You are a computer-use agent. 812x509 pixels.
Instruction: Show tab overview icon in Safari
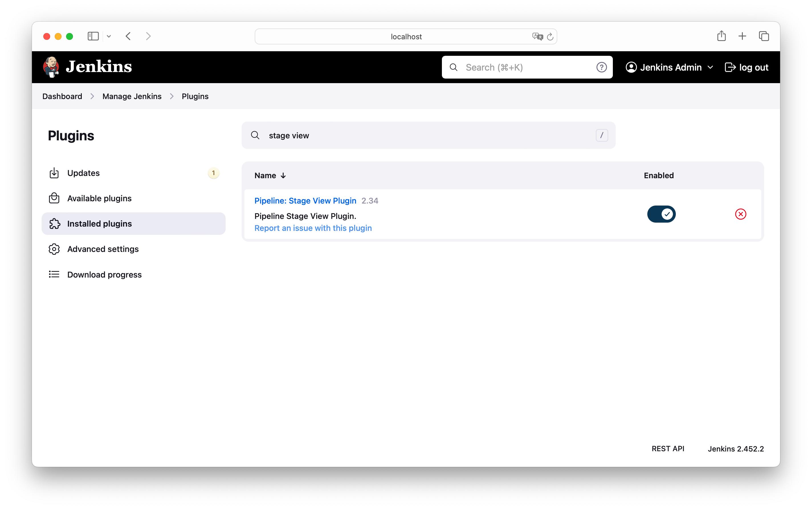click(x=764, y=36)
